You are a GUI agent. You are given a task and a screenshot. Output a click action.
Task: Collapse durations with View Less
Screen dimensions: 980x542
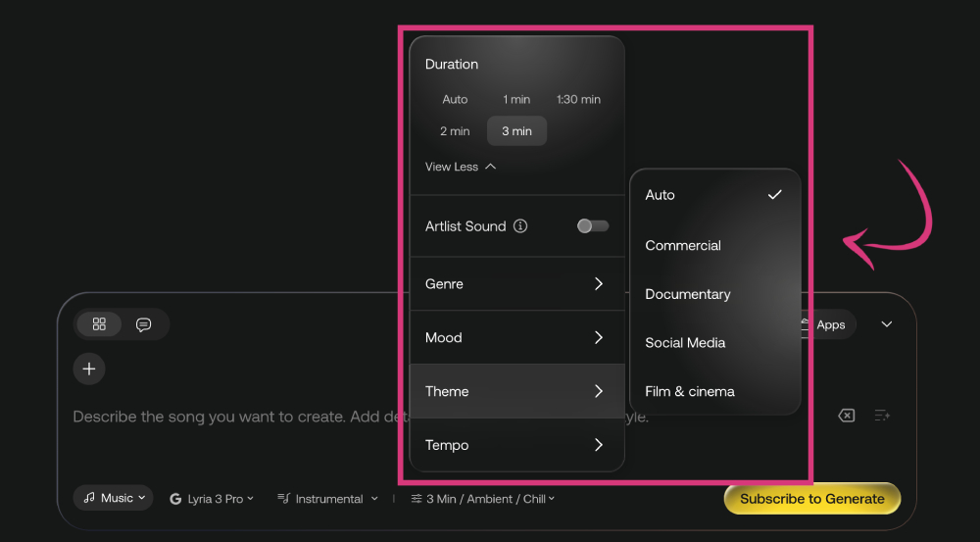[461, 167]
